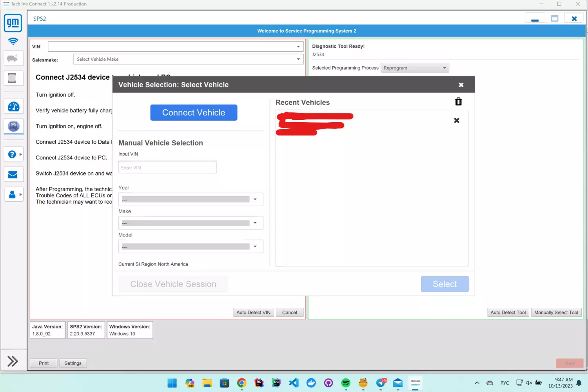Close the Vehicle Selection dialog

click(x=461, y=85)
